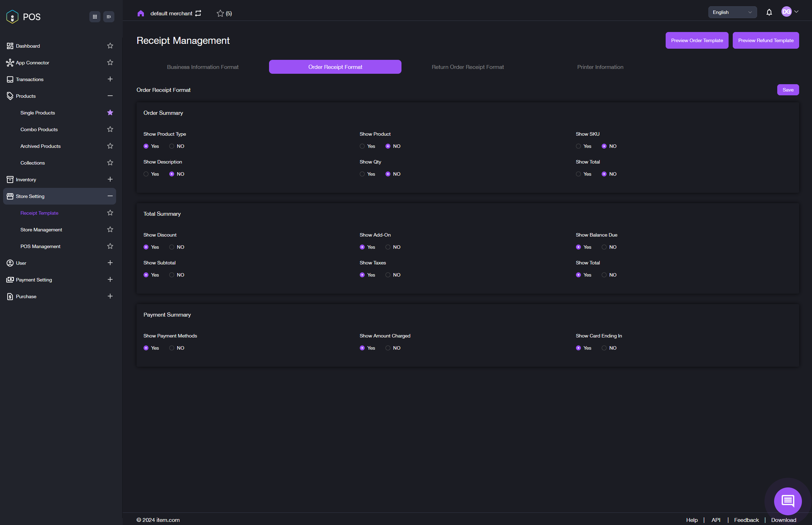Favorite the Dashboard with star icon

pos(110,46)
